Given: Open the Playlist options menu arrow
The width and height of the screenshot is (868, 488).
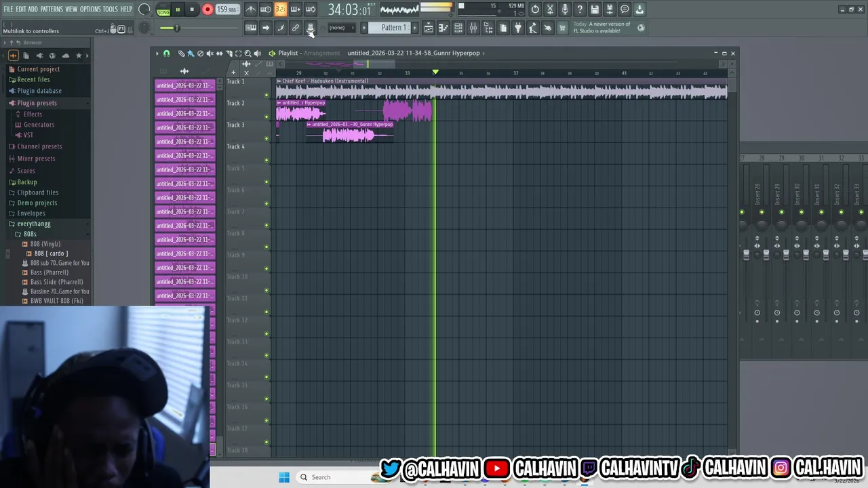Looking at the screenshot, I should tap(157, 54).
